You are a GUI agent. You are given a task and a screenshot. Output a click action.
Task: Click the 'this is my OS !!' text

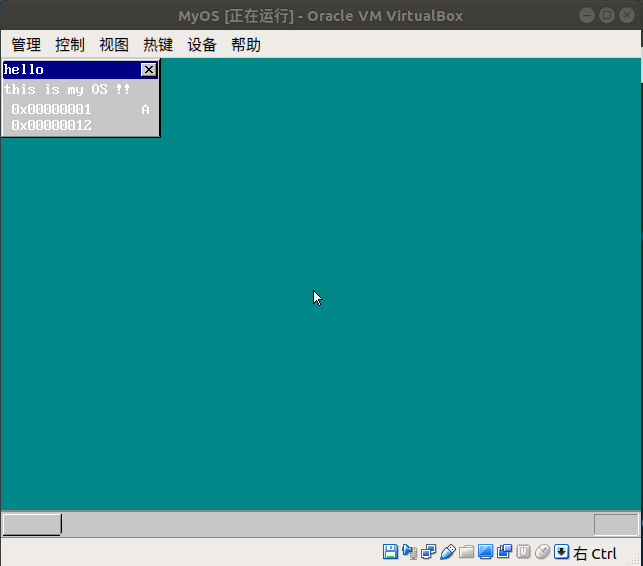click(67, 89)
